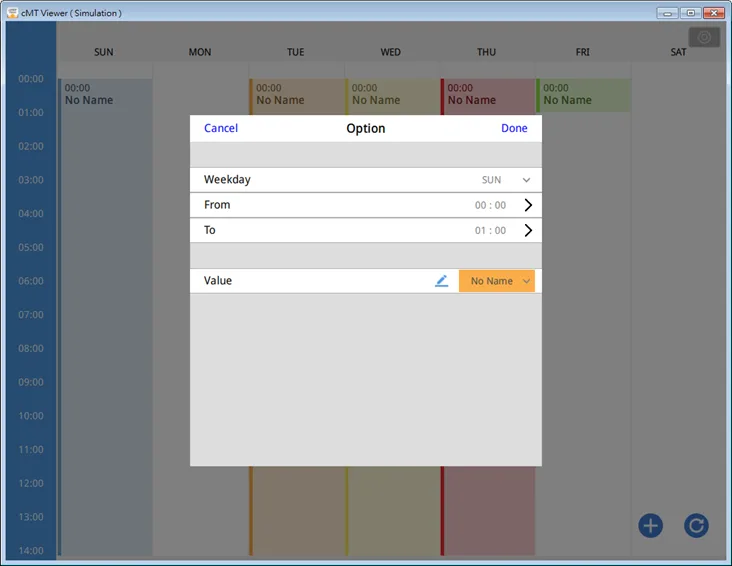Viewport: 732px width, 566px height.
Task: Click the Weekday row label
Action: (x=227, y=180)
